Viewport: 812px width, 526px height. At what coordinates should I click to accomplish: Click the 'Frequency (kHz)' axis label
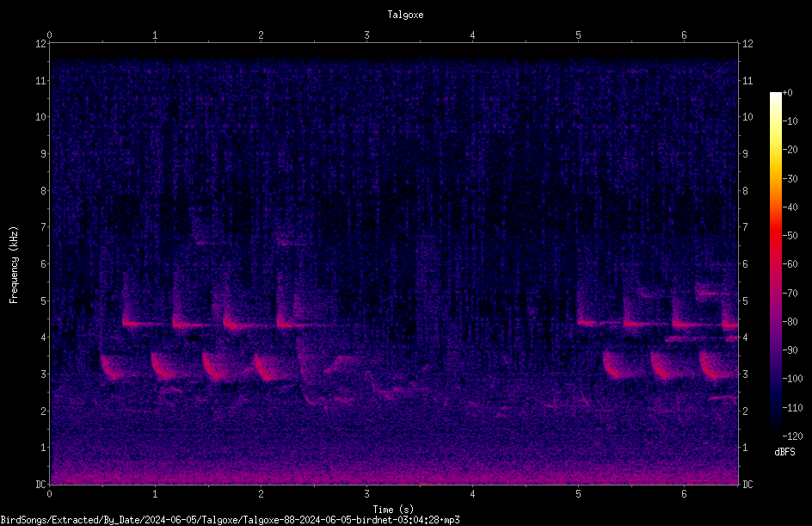tap(14, 264)
